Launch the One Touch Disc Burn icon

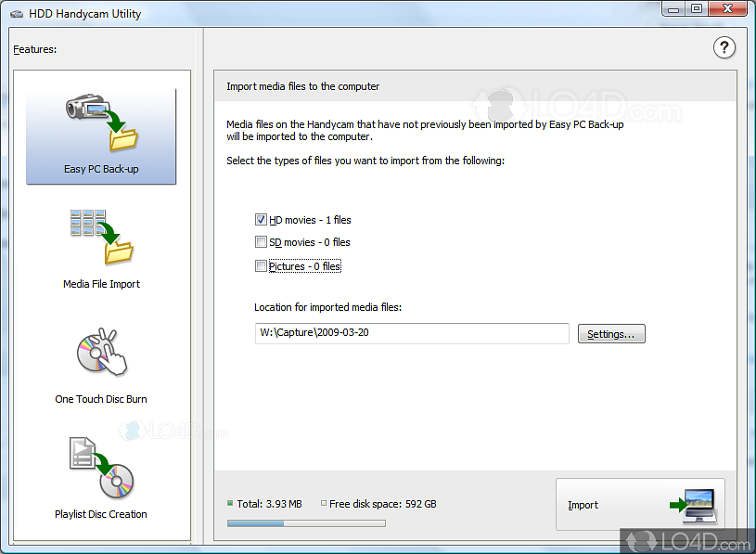coord(102,352)
